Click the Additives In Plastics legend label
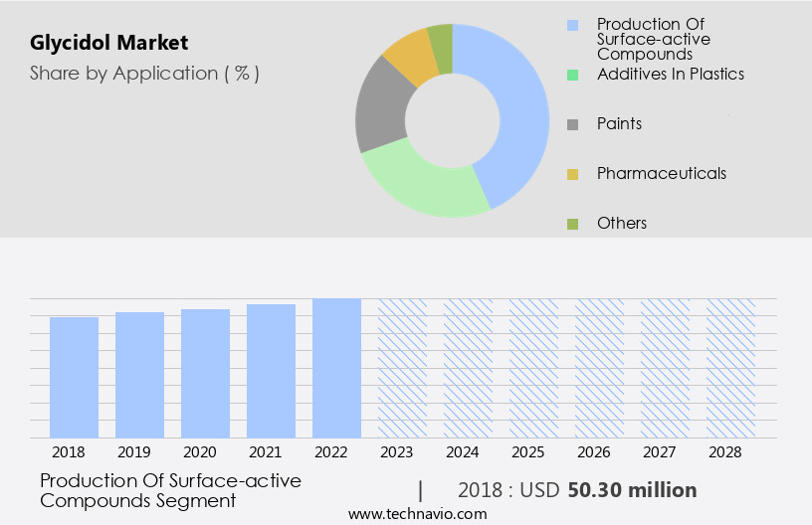812x525 pixels. [x=670, y=74]
